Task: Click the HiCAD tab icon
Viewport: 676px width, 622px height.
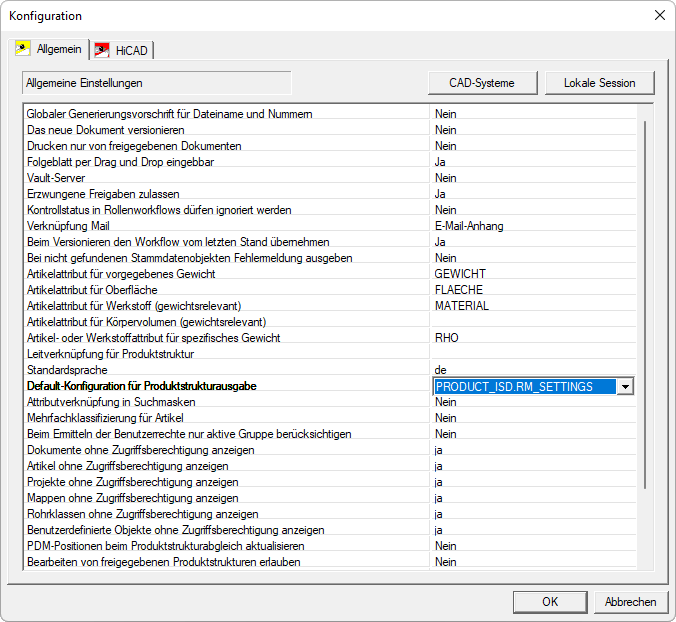Action: click(x=102, y=50)
